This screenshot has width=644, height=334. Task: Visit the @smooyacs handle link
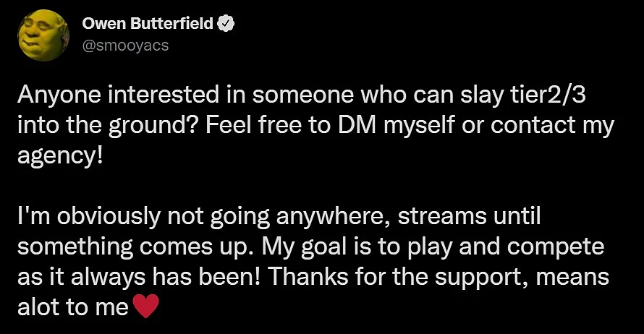click(125, 45)
